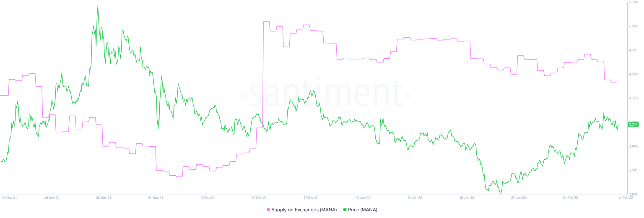
Task: Click the 2.321 price axis value
Action: pyautogui.click(x=633, y=170)
